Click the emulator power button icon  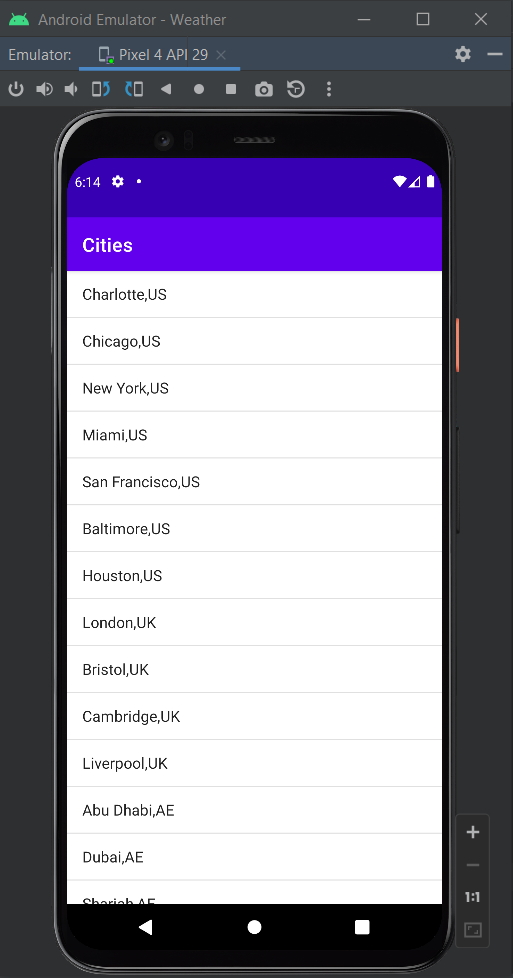pos(16,89)
